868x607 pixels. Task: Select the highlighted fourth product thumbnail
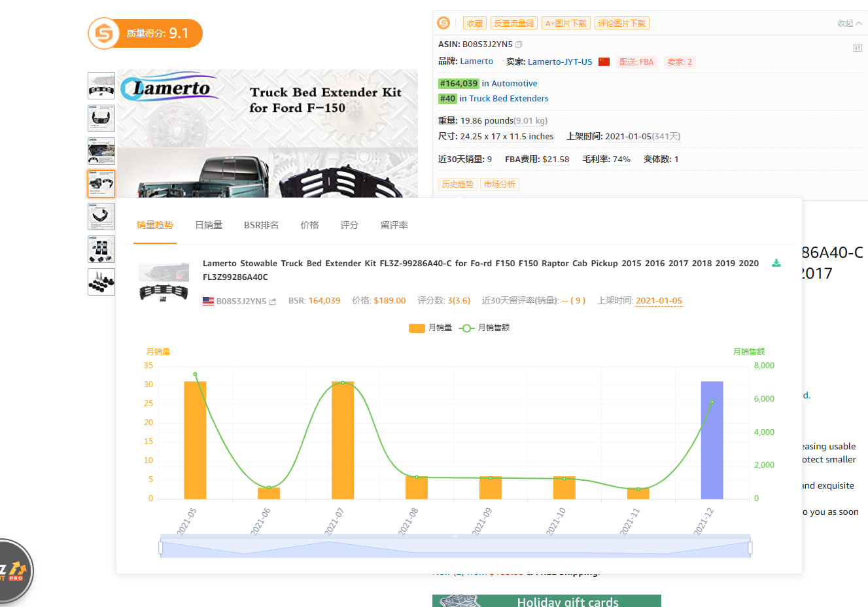[101, 184]
